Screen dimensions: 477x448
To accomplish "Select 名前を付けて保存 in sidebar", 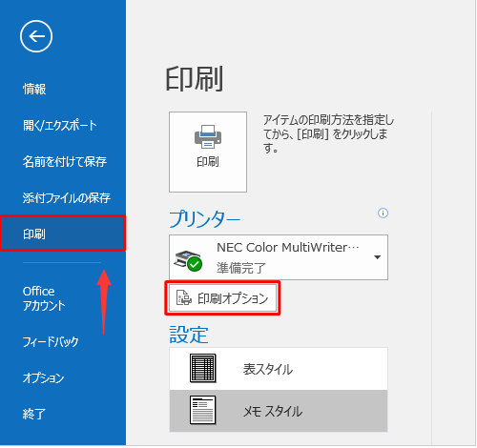I will coord(65,161).
